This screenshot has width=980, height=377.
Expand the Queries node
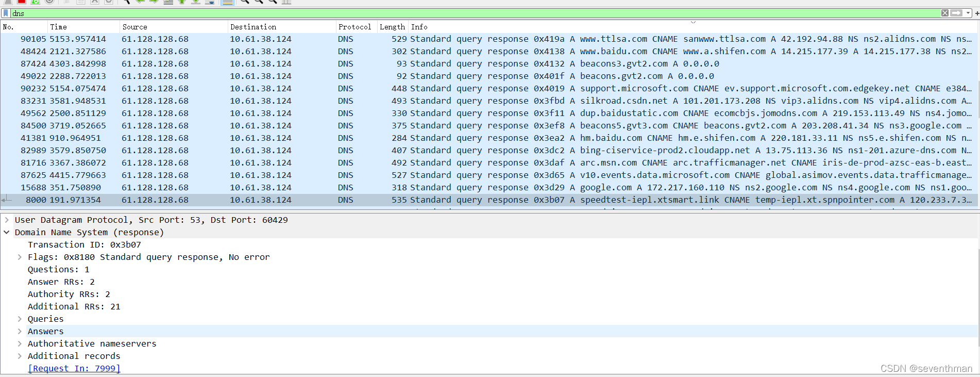pyautogui.click(x=20, y=319)
